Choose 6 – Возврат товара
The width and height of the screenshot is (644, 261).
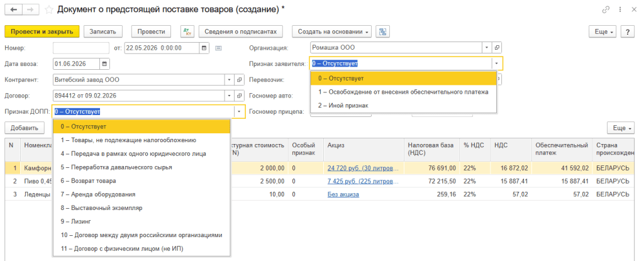(x=142, y=181)
